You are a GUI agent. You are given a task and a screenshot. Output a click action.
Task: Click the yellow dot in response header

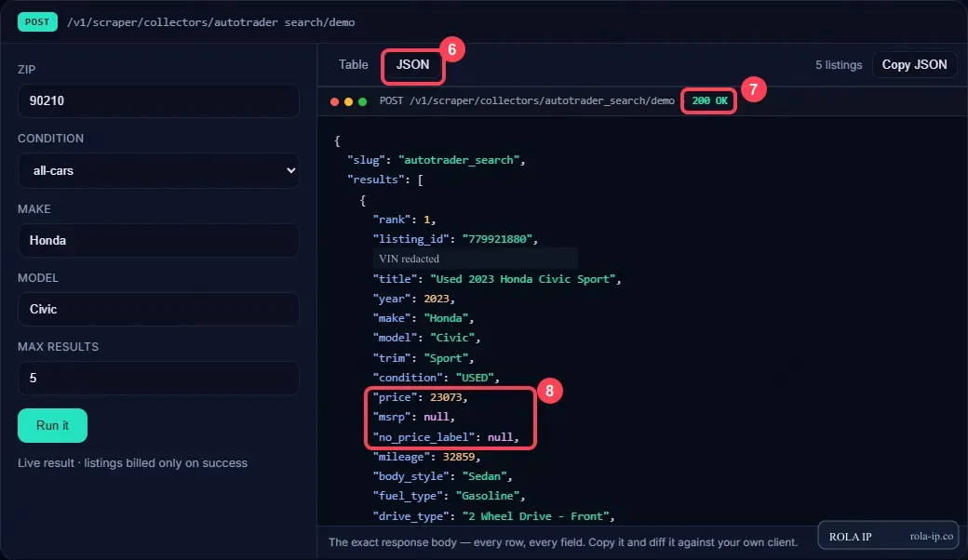[x=348, y=101]
